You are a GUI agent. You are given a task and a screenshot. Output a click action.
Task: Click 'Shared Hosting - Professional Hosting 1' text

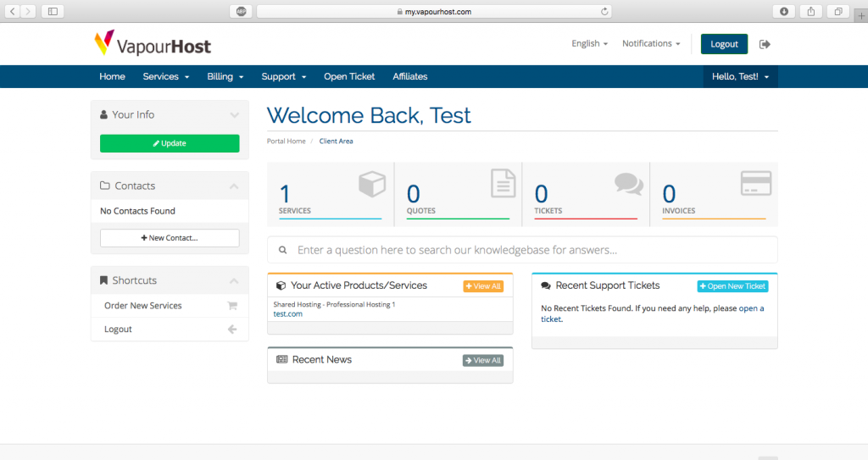(334, 304)
